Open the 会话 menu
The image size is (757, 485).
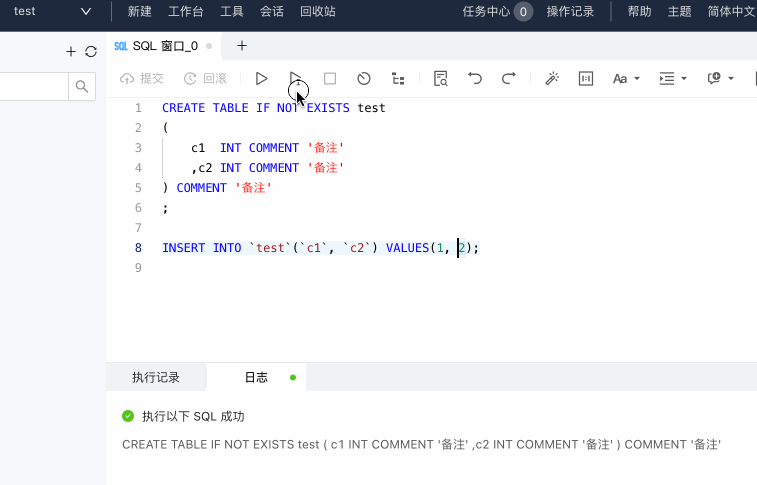272,11
